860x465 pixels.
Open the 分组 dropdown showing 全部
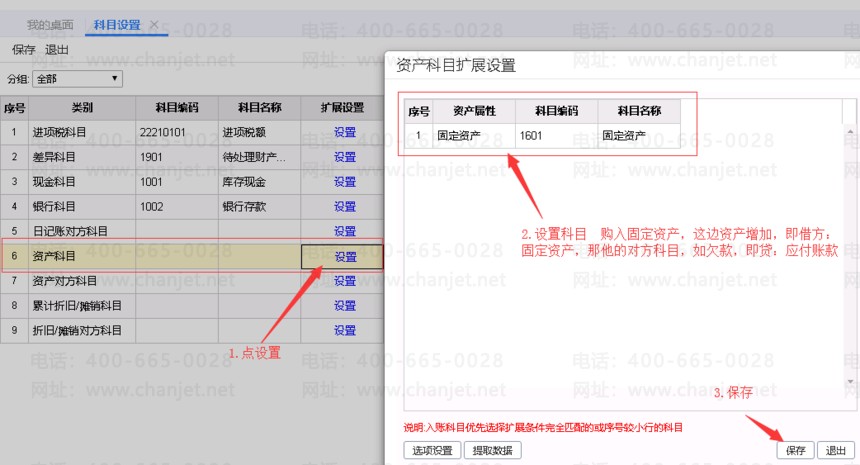pos(77,79)
